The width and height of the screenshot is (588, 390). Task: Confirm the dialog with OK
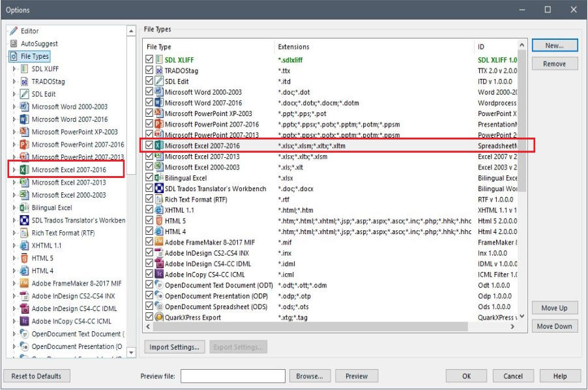(x=466, y=376)
